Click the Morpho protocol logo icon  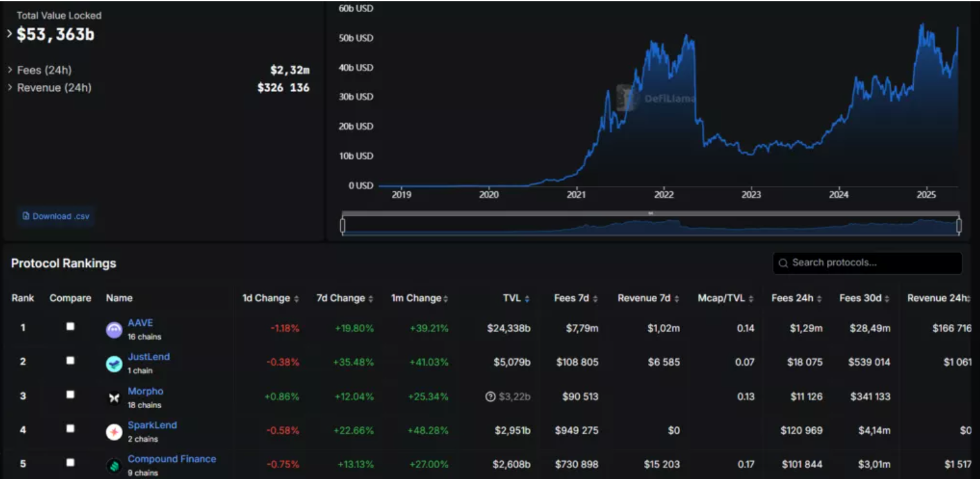click(114, 399)
